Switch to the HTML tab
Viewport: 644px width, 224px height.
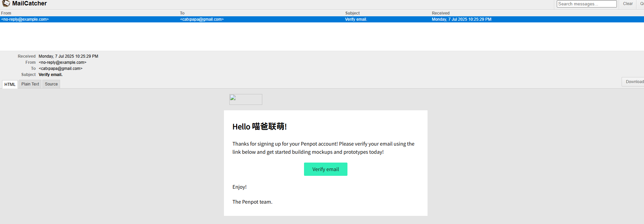(10, 84)
